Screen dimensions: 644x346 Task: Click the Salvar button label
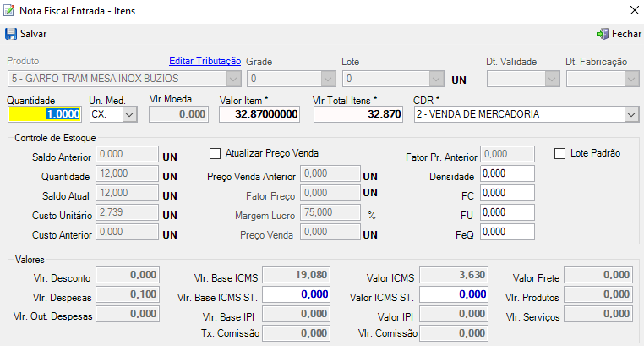34,34
